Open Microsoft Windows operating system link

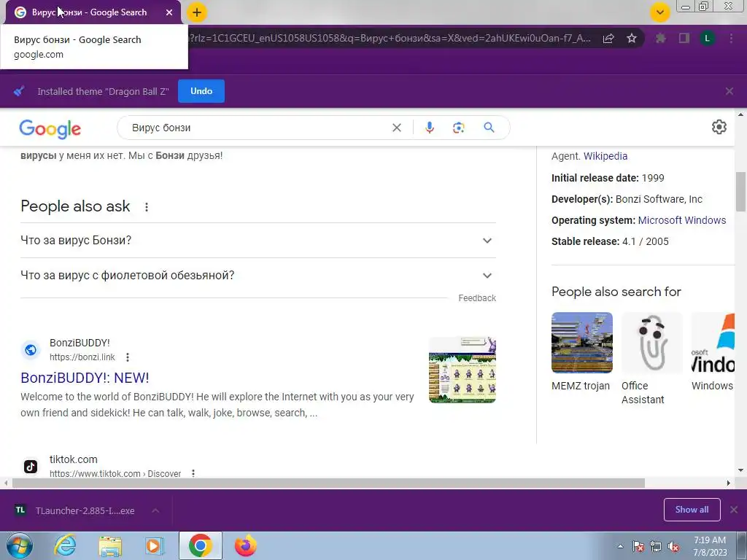pyautogui.click(x=682, y=220)
